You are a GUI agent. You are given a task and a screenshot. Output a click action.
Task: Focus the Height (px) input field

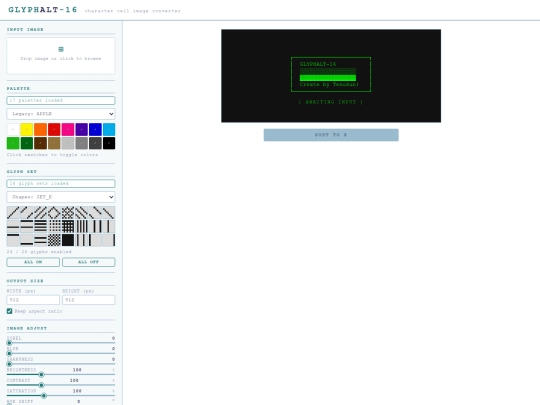[89, 300]
